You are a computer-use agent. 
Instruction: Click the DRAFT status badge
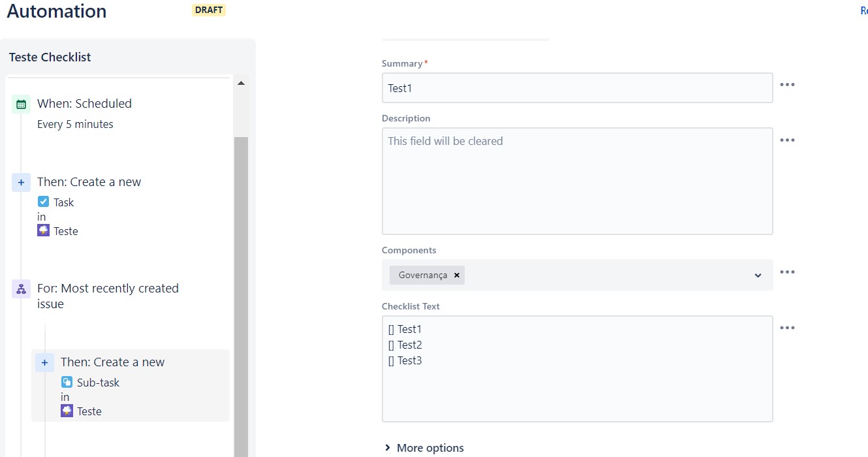click(209, 10)
